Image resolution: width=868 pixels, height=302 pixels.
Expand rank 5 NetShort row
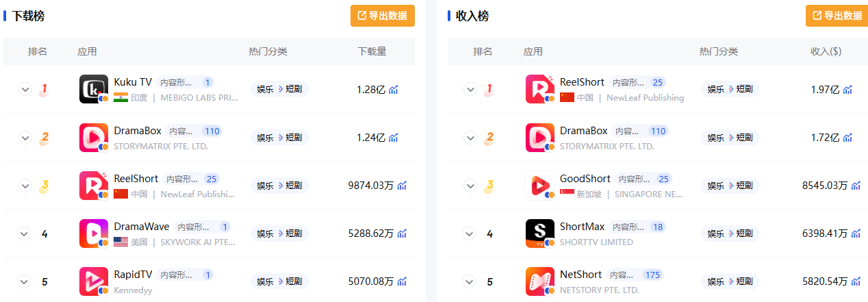click(470, 281)
